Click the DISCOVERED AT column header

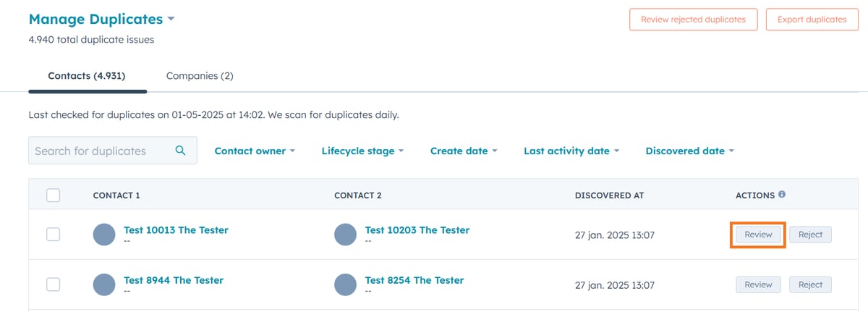pyautogui.click(x=609, y=195)
